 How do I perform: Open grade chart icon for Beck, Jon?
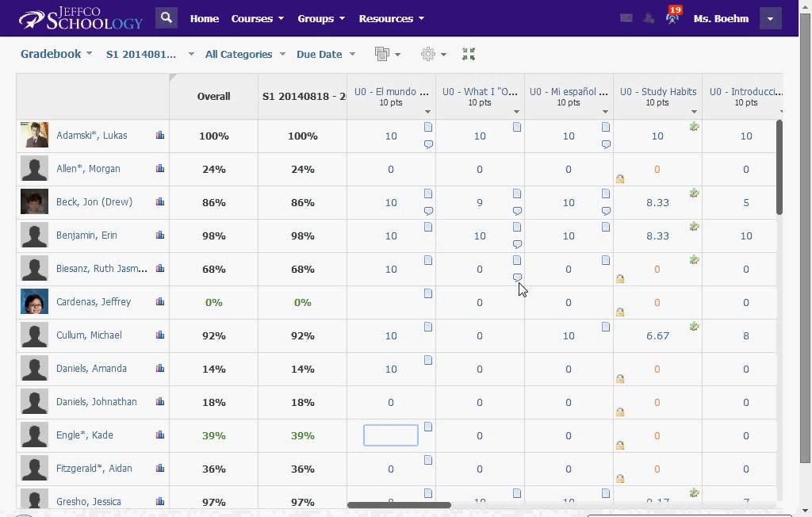[160, 201]
